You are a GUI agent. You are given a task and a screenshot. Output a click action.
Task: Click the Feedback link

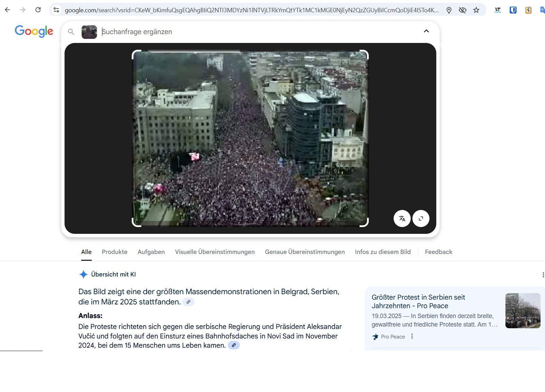pyautogui.click(x=439, y=252)
